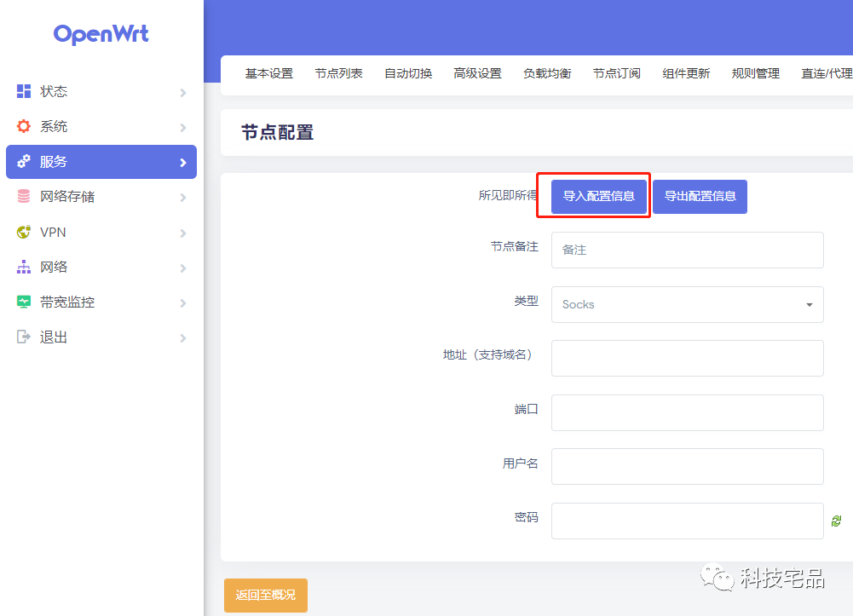Switch to the 节点列表 tab
The width and height of the screenshot is (853, 616).
(x=338, y=73)
